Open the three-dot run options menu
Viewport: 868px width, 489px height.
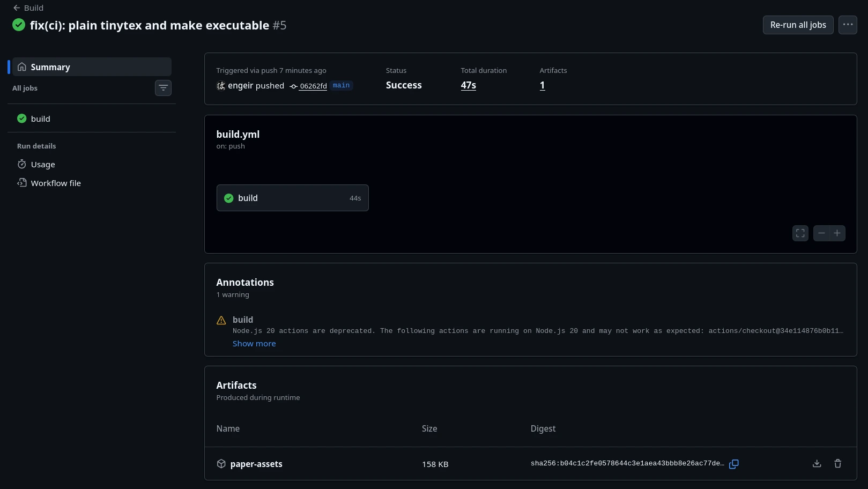(847, 25)
